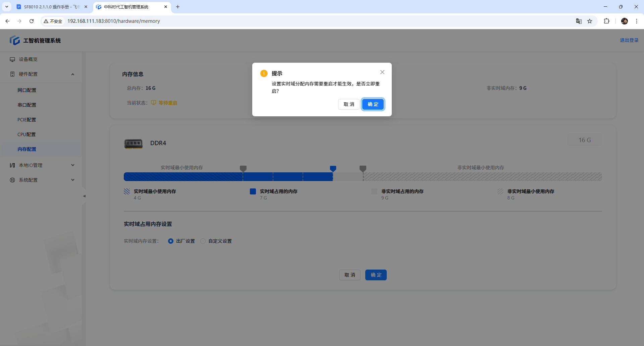Click the gray 非实时域最小使用内存 marker
Viewport: 644px width, 346px height.
click(363, 168)
